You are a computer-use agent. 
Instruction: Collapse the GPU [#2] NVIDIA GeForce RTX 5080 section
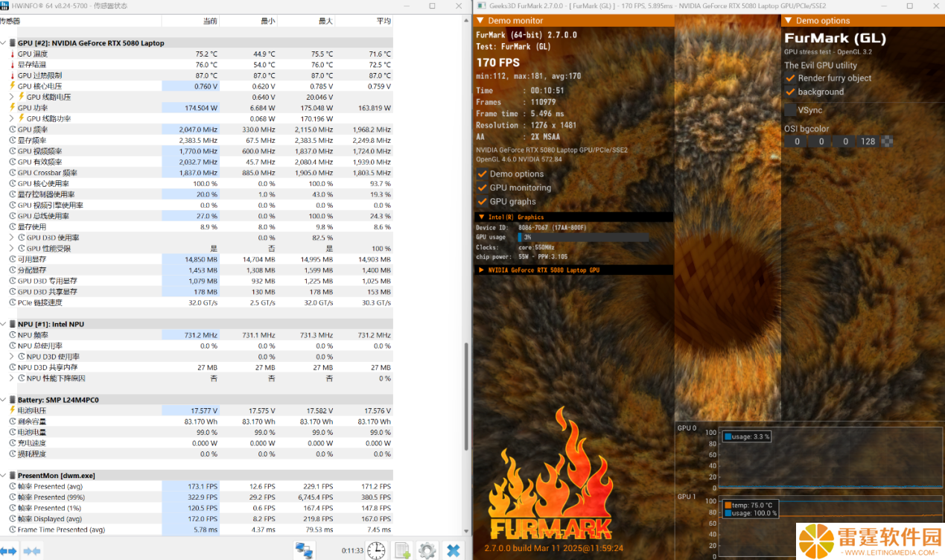[x=4, y=43]
